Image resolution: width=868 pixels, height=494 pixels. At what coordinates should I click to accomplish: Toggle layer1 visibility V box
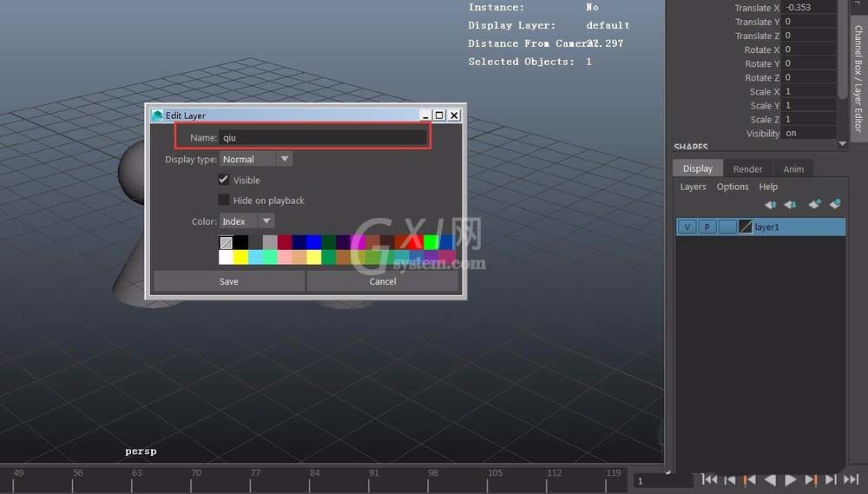pyautogui.click(x=687, y=227)
